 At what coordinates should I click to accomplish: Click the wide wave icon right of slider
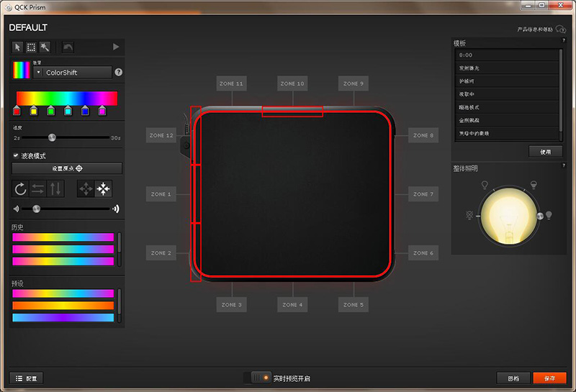point(116,209)
